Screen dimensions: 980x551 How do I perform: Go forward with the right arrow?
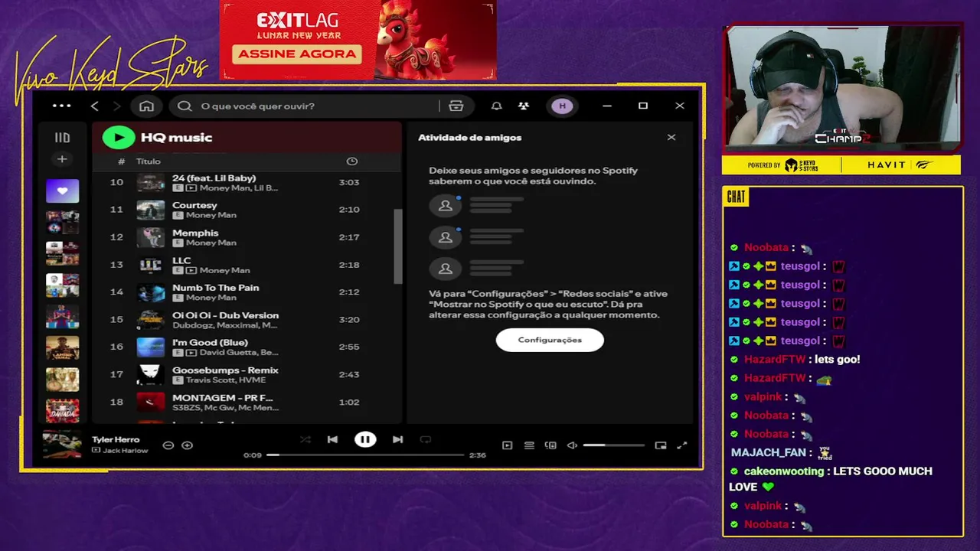(117, 106)
